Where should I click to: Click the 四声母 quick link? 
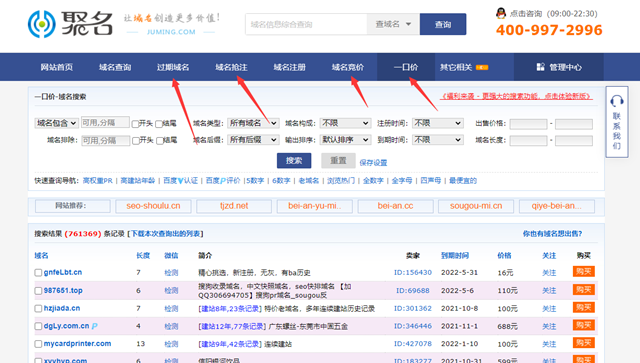point(431,180)
